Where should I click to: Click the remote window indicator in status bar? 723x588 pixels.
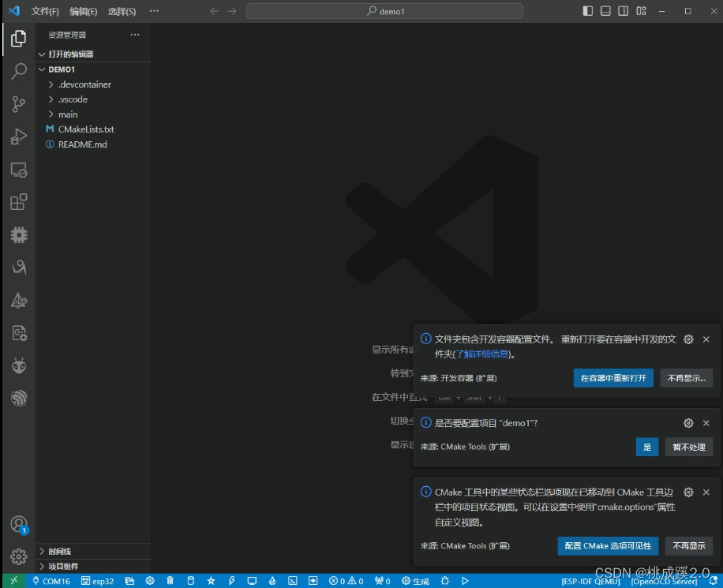pyautogui.click(x=14, y=581)
